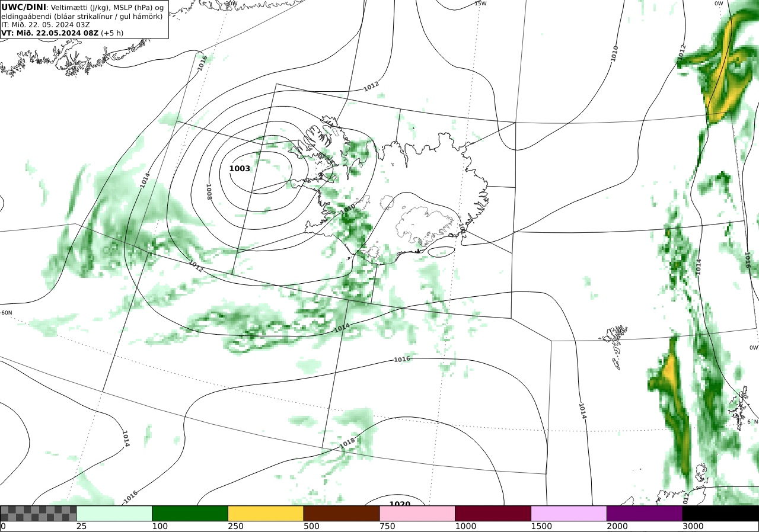Click the "1020" high pressure label
Screen dimensions: 759x532
point(400,504)
